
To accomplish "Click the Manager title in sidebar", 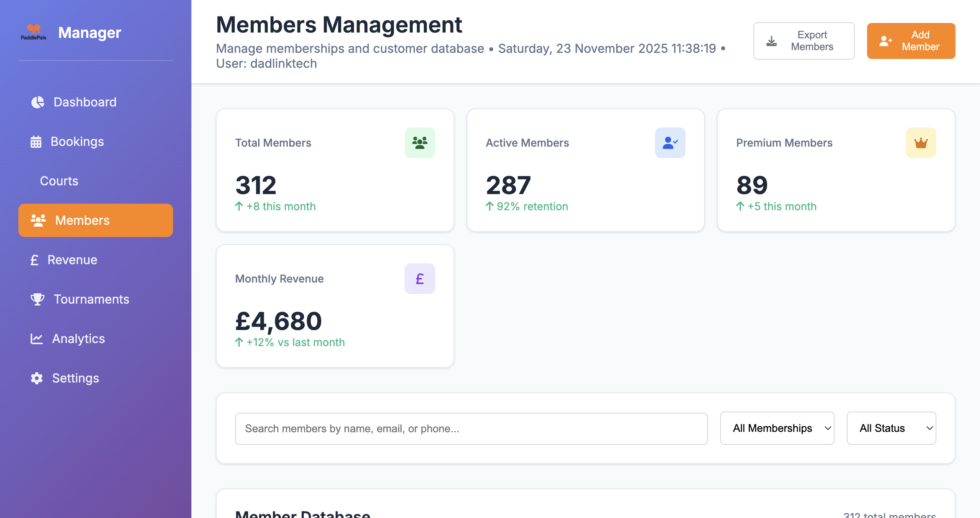I will (90, 33).
